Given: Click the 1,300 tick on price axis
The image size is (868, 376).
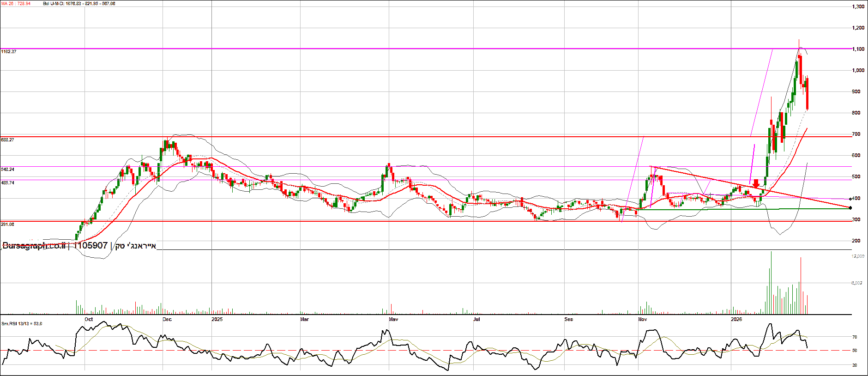Looking at the screenshot, I should click(858, 7).
